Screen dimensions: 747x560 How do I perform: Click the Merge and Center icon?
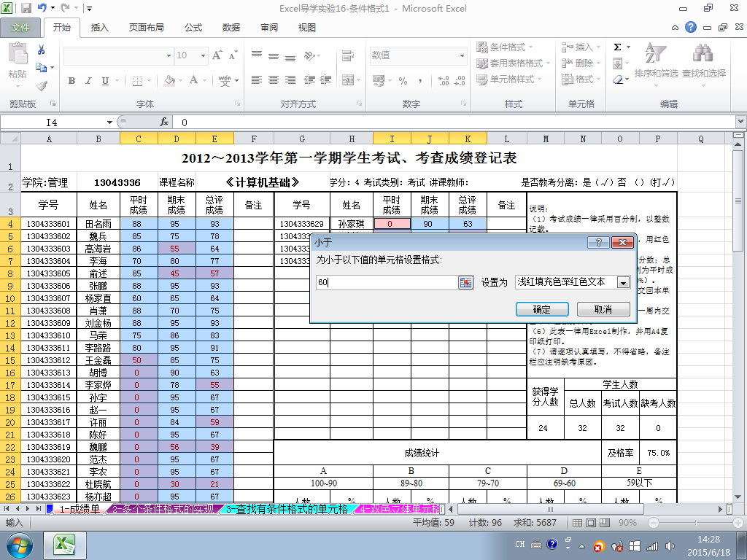[348, 80]
